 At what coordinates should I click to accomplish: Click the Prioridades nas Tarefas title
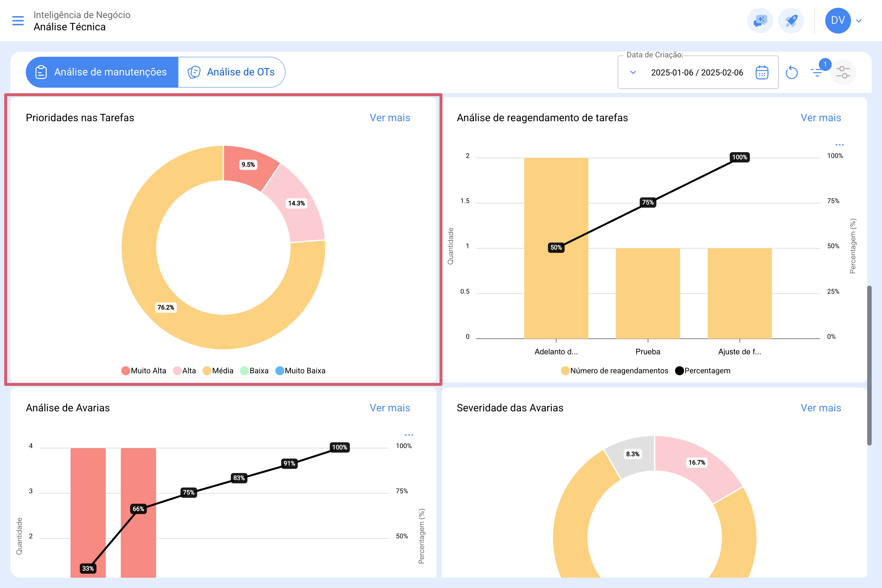point(80,118)
